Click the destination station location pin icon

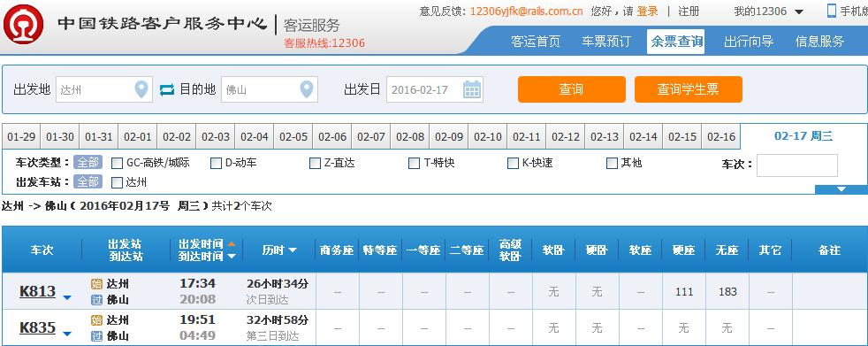click(306, 89)
